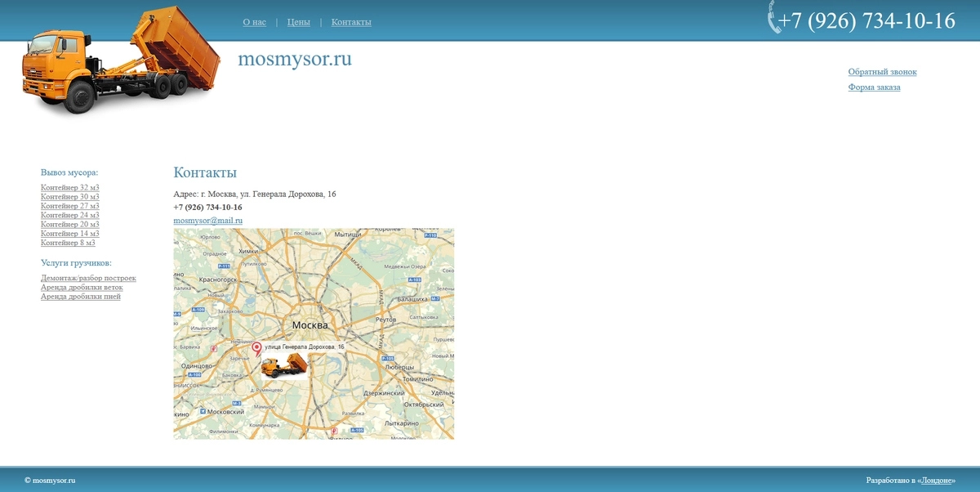The image size is (980, 492).
Task: Open the 'О нас' menu item
Action: (x=254, y=22)
